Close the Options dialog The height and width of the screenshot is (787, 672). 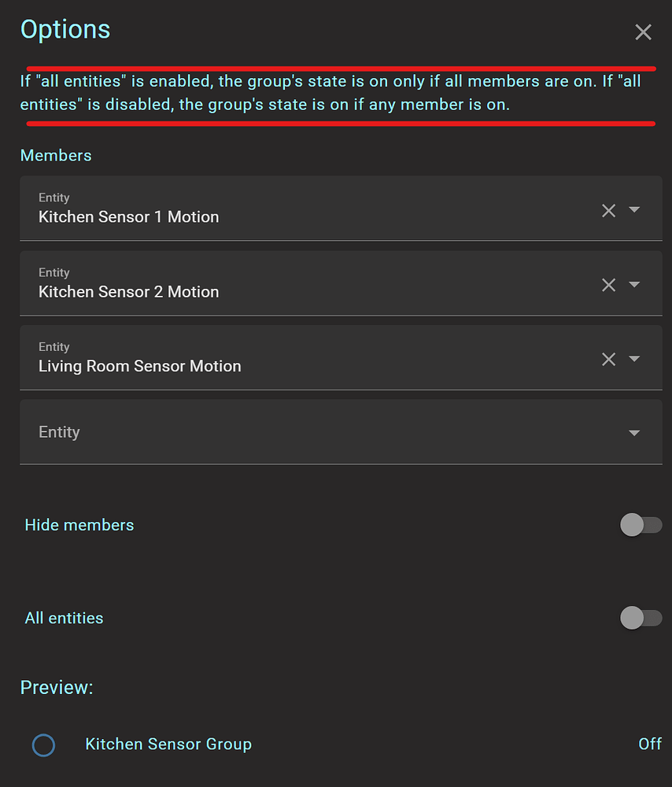[643, 32]
